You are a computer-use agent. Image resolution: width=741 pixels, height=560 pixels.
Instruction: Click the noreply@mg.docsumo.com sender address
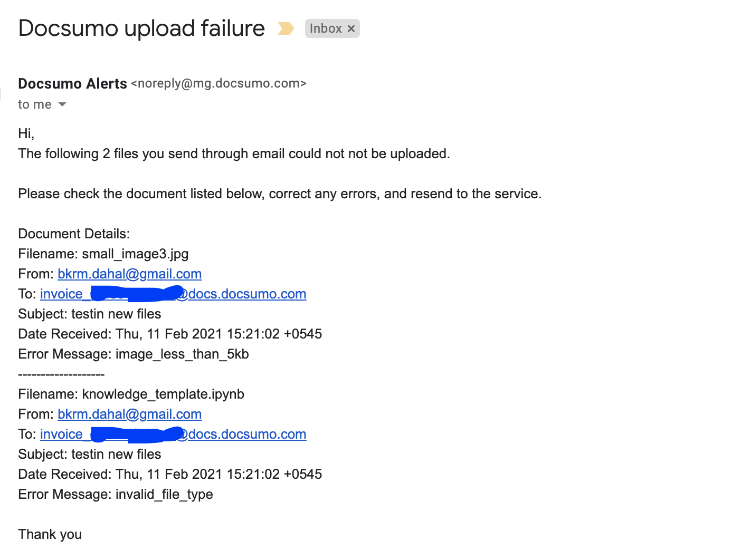218,83
